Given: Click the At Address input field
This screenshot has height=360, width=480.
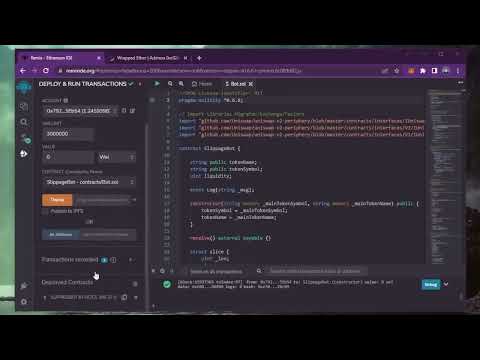Looking at the screenshot, I should [x=108, y=234].
